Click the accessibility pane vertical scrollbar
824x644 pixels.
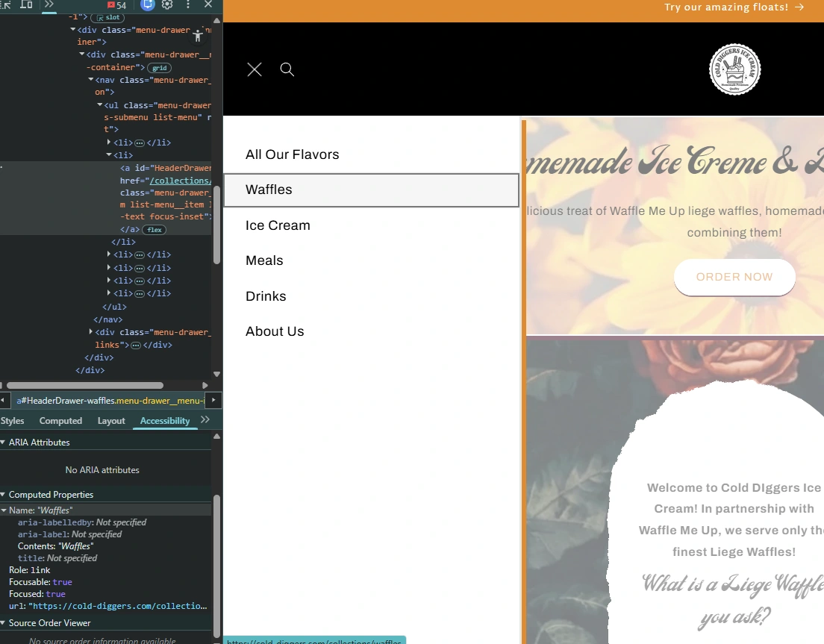[x=216, y=565]
